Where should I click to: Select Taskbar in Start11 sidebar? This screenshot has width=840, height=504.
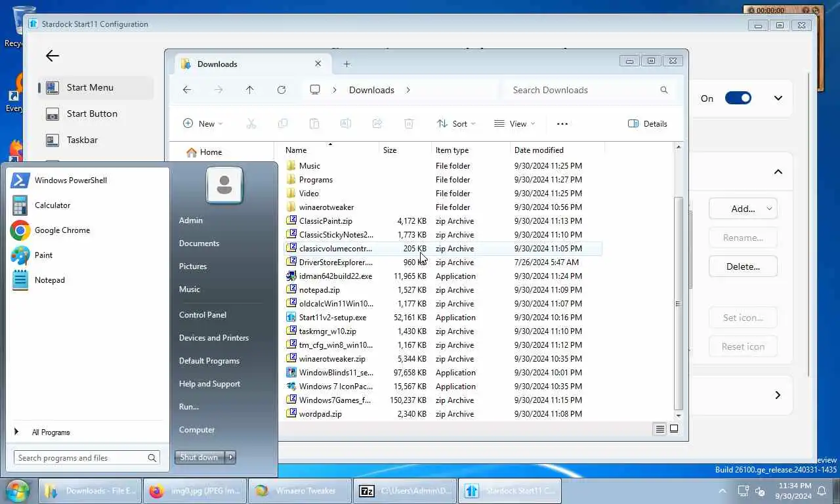point(96,140)
